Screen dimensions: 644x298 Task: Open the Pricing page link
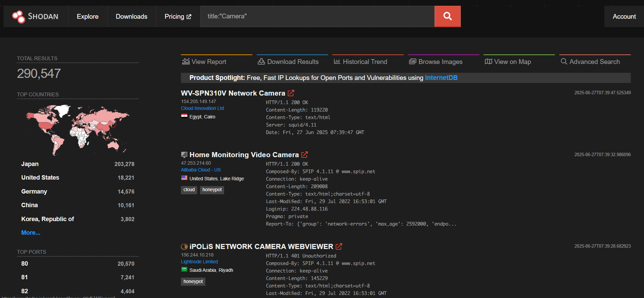(x=178, y=16)
